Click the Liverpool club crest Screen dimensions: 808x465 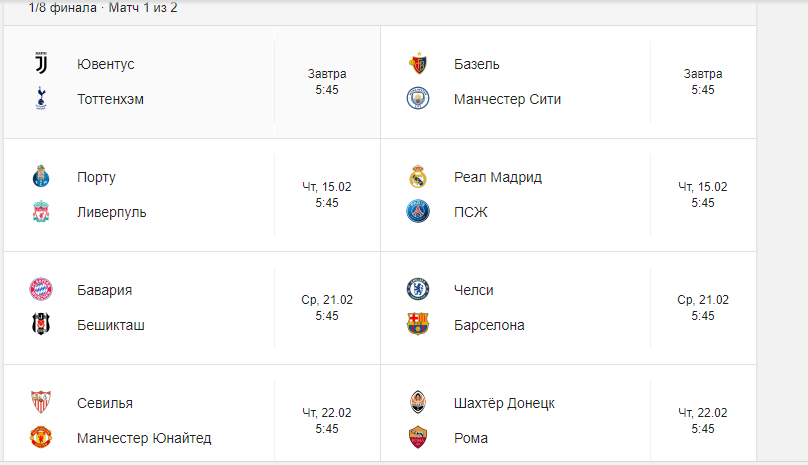point(41,212)
